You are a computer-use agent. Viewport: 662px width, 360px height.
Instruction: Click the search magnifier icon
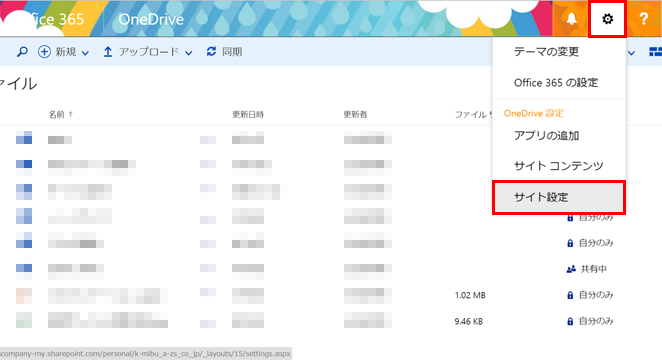click(x=22, y=52)
